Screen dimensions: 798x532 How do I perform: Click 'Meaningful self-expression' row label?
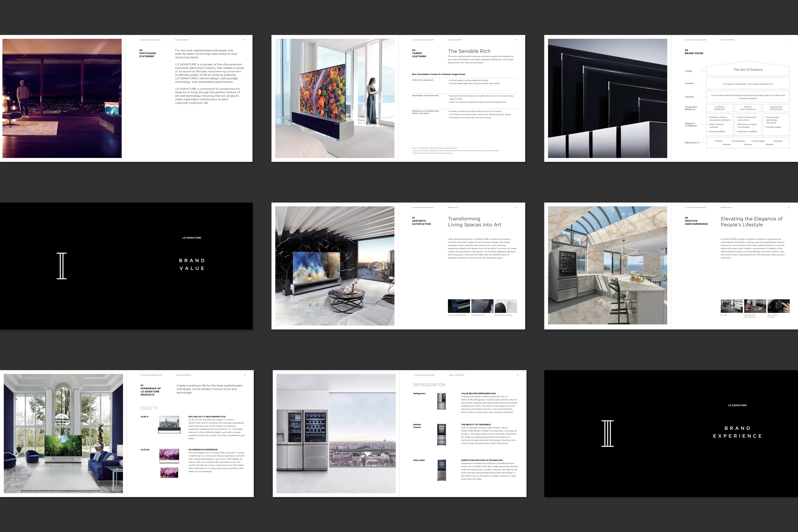click(x=425, y=96)
